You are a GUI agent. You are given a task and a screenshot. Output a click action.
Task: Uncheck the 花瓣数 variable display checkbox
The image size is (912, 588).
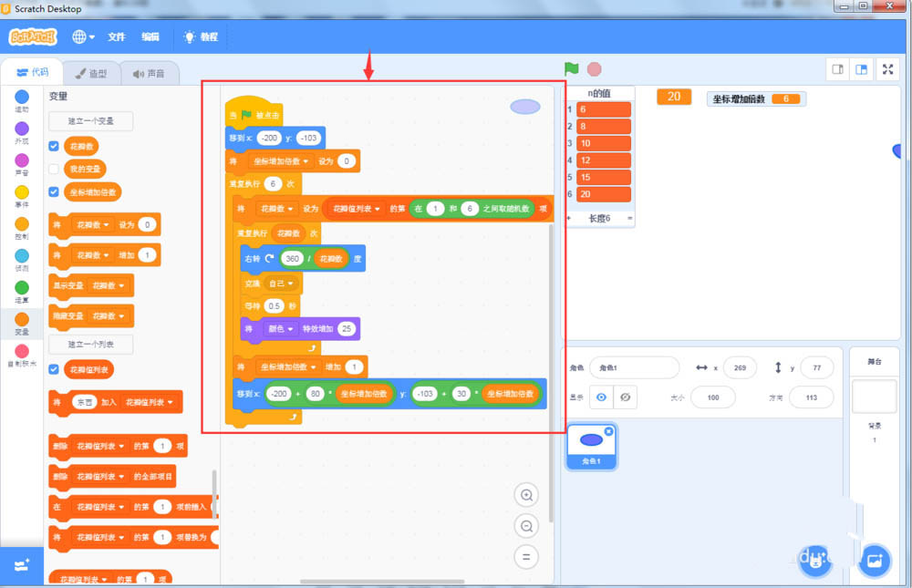[54, 145]
